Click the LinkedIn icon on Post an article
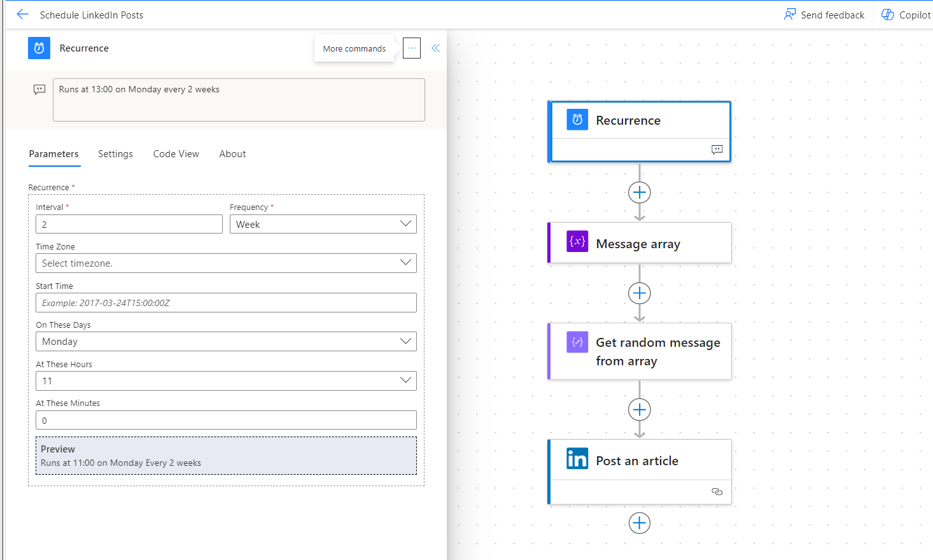Image resolution: width=933 pixels, height=560 pixels. pyautogui.click(x=577, y=458)
